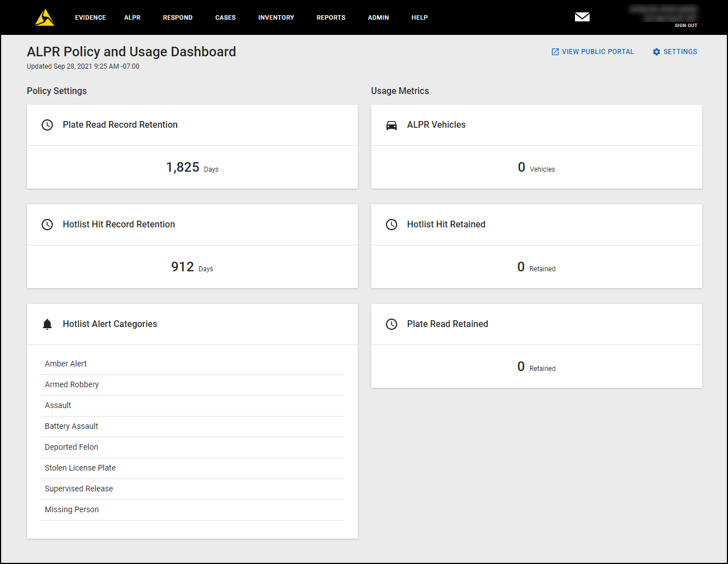
Task: Open the REPORTS menu
Action: tap(331, 17)
